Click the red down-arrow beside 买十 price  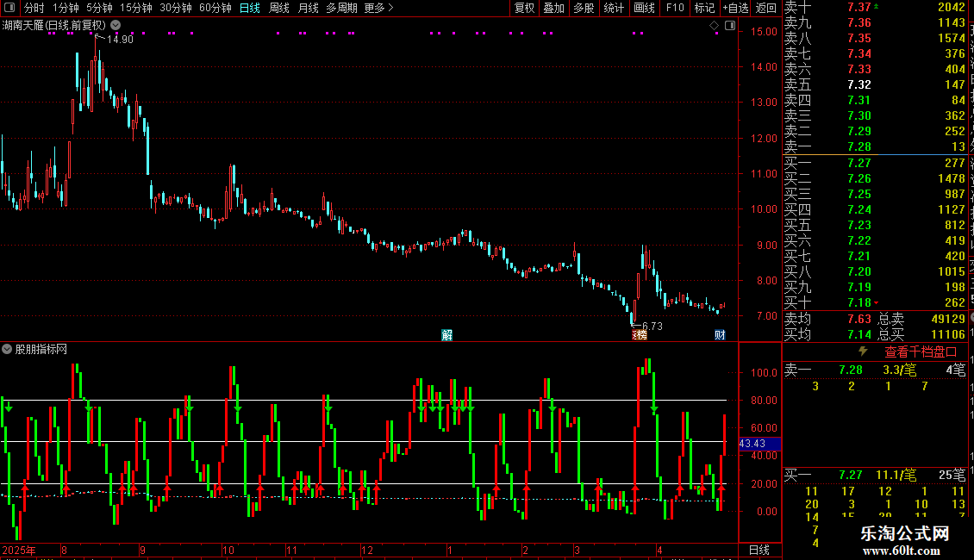point(876,303)
